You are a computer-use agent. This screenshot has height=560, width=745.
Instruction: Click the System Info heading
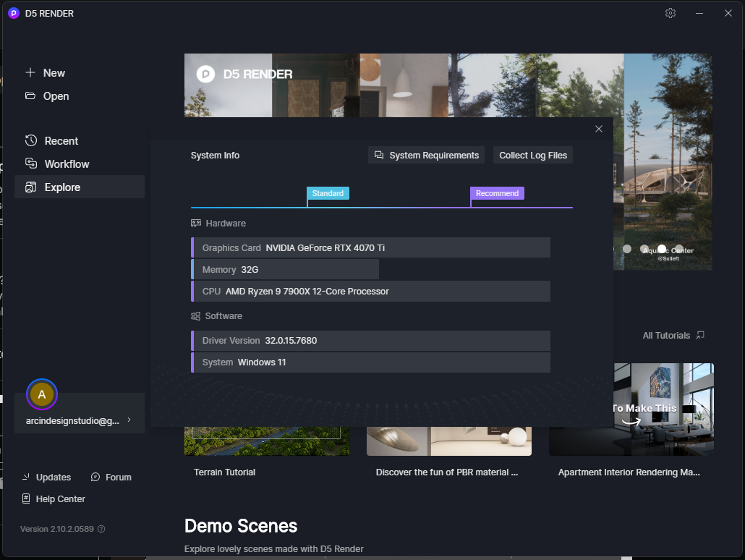point(216,156)
